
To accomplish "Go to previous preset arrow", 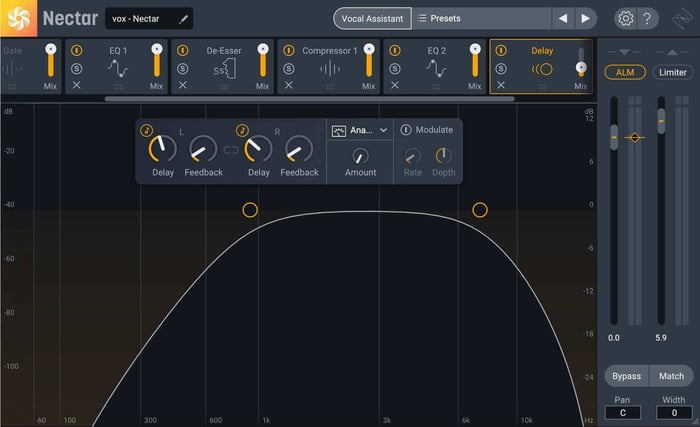I will 562,18.
